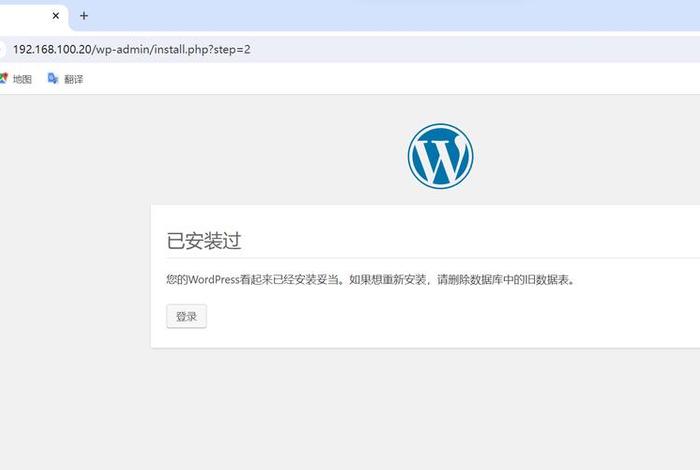The height and width of the screenshot is (470, 700).
Task: Close the current browser tab
Action: point(56,16)
